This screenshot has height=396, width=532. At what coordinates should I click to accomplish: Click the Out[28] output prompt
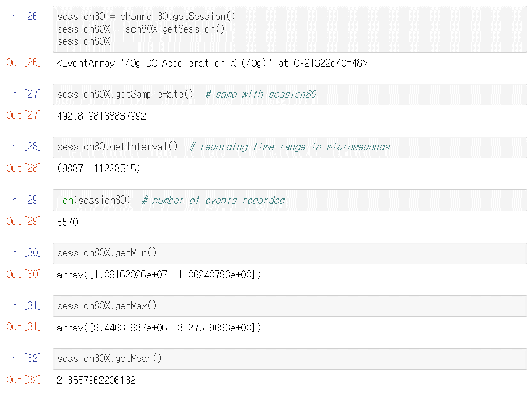tap(24, 169)
